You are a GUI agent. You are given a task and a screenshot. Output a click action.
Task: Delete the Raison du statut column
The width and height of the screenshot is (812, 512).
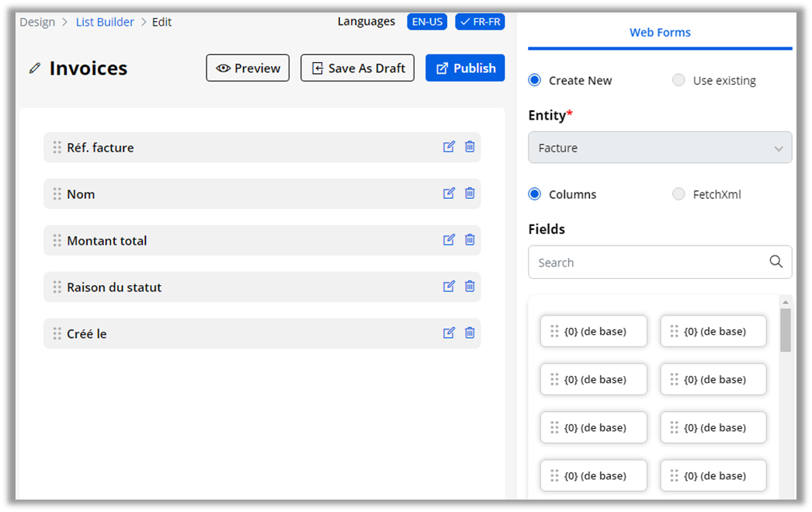click(470, 287)
